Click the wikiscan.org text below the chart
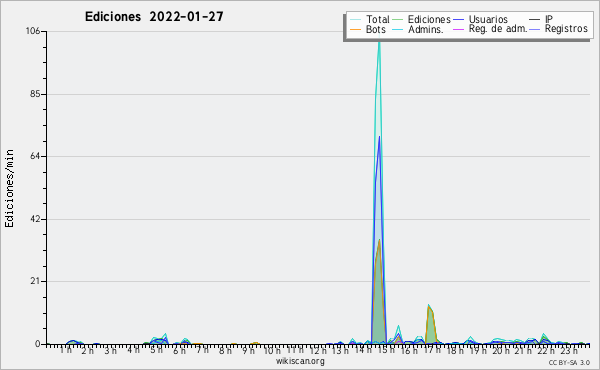 click(x=300, y=361)
